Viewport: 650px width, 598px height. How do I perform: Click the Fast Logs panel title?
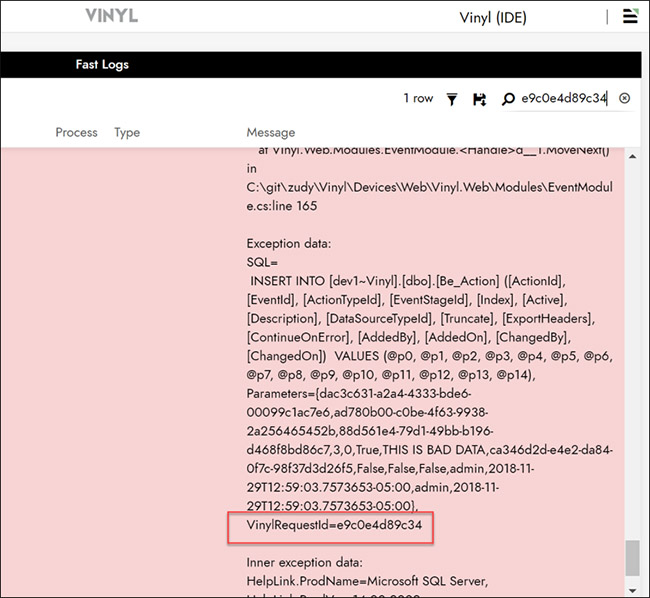tap(102, 64)
